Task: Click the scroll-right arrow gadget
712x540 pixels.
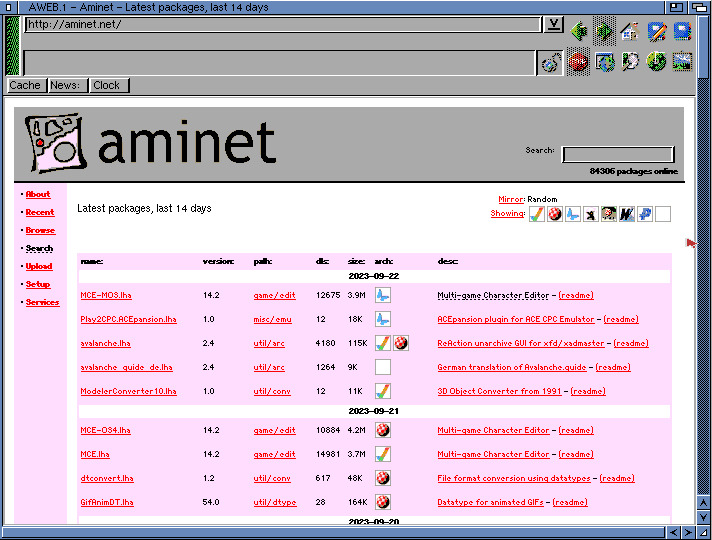Action: click(x=688, y=532)
